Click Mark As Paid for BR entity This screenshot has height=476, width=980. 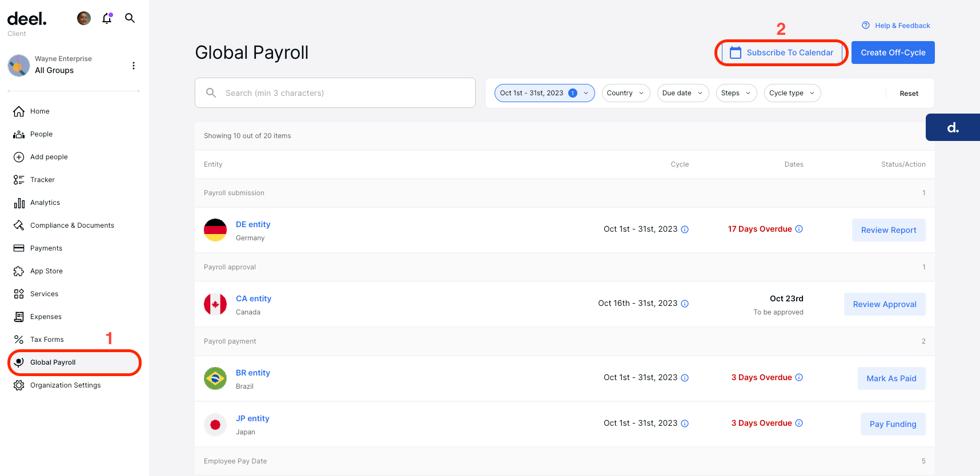[891, 378]
